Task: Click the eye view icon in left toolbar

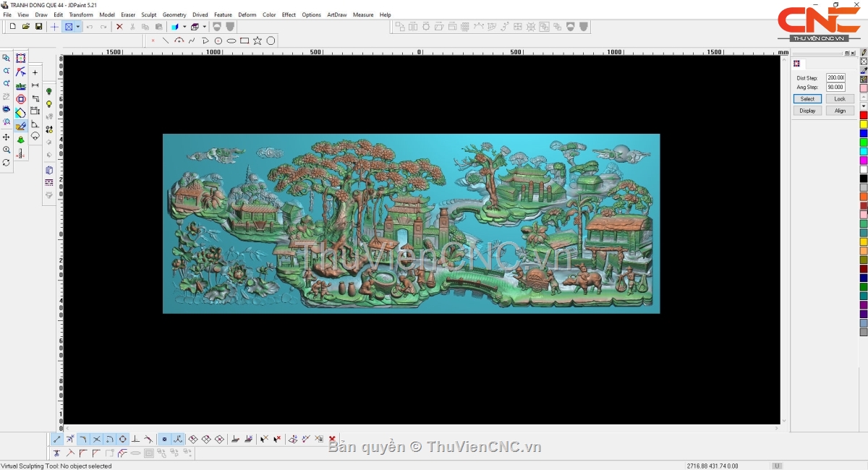Action: click(x=7, y=110)
